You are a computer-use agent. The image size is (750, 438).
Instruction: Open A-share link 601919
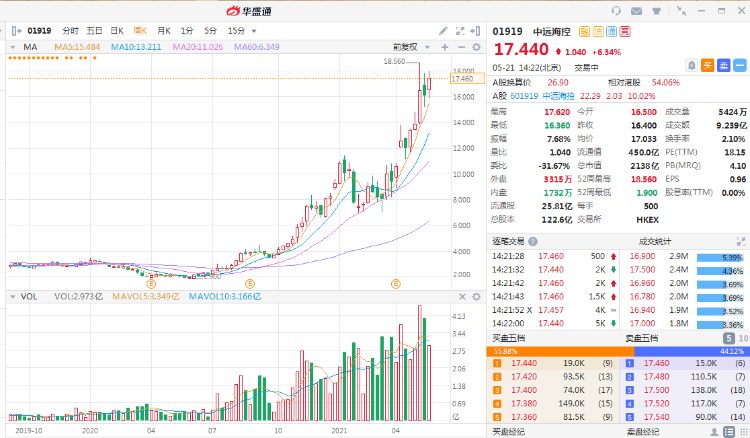(x=524, y=96)
